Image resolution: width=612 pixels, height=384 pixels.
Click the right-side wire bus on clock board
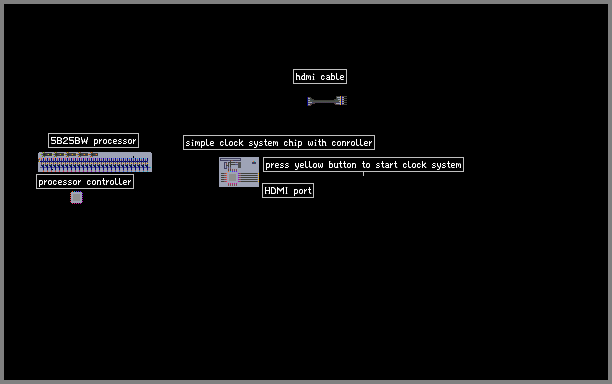(x=248, y=178)
